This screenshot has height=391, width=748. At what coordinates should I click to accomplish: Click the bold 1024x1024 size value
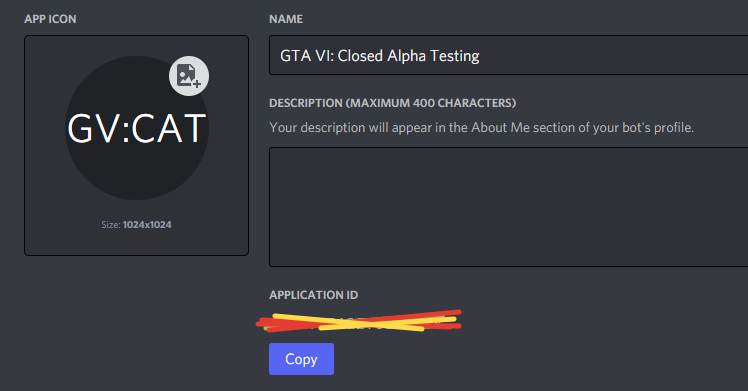[x=147, y=225]
